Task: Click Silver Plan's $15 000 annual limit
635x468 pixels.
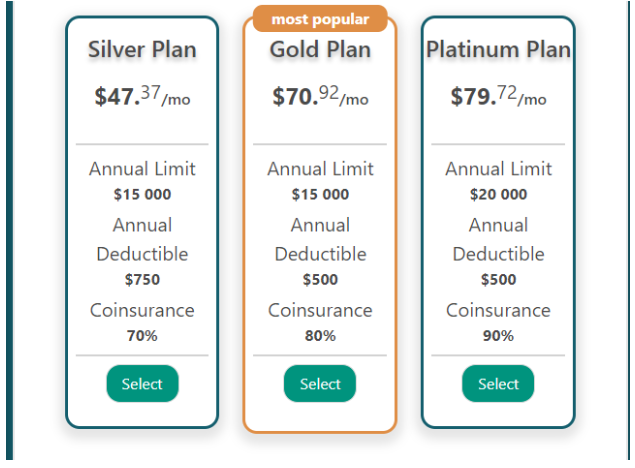Action: click(142, 194)
